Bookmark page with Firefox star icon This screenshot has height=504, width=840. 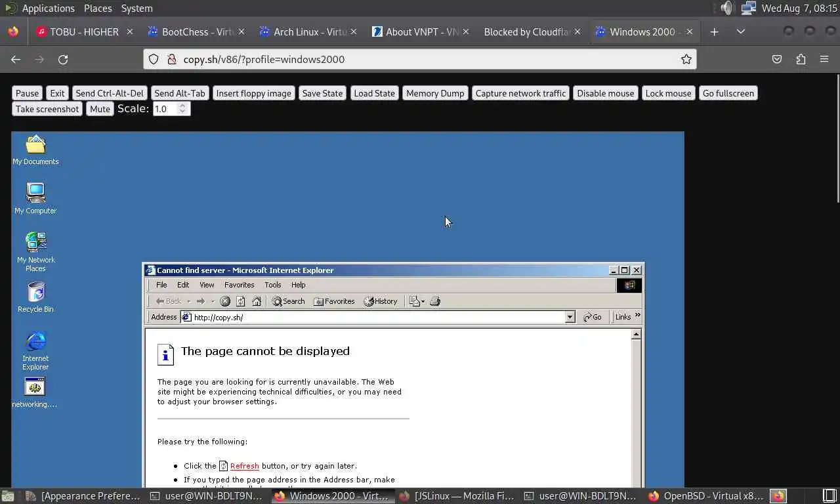click(x=686, y=59)
